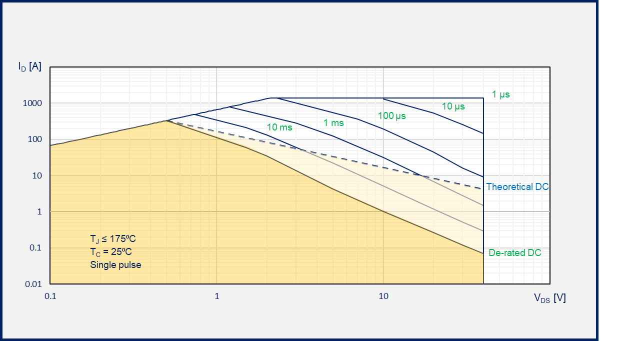Click the "TC = 25ºC" annotation text
This screenshot has height=341, width=644.
click(111, 251)
